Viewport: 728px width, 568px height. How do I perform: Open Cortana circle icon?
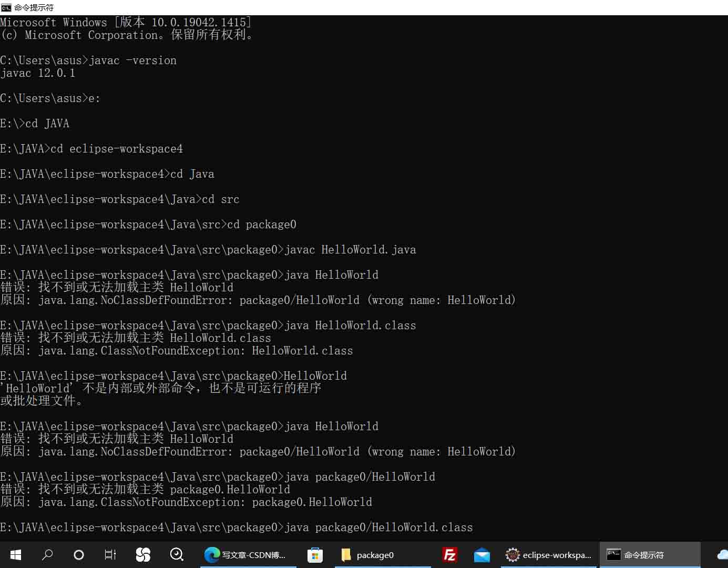[79, 554]
